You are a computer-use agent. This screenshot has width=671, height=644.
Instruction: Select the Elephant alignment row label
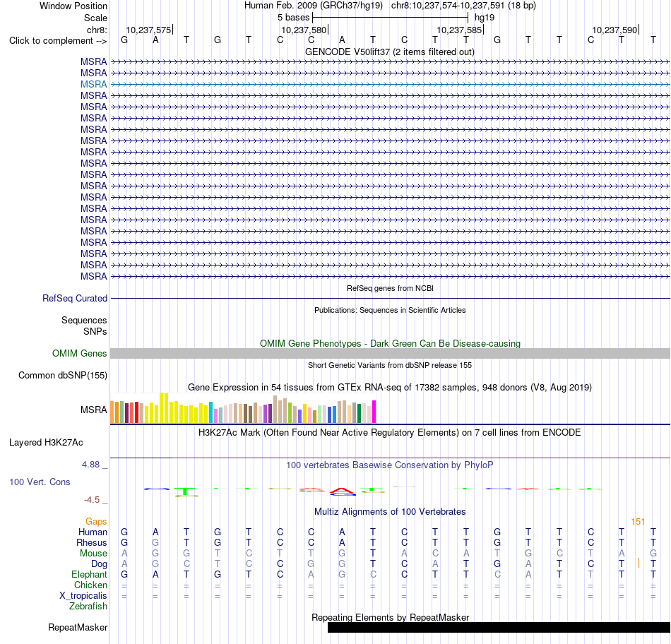pyautogui.click(x=89, y=574)
